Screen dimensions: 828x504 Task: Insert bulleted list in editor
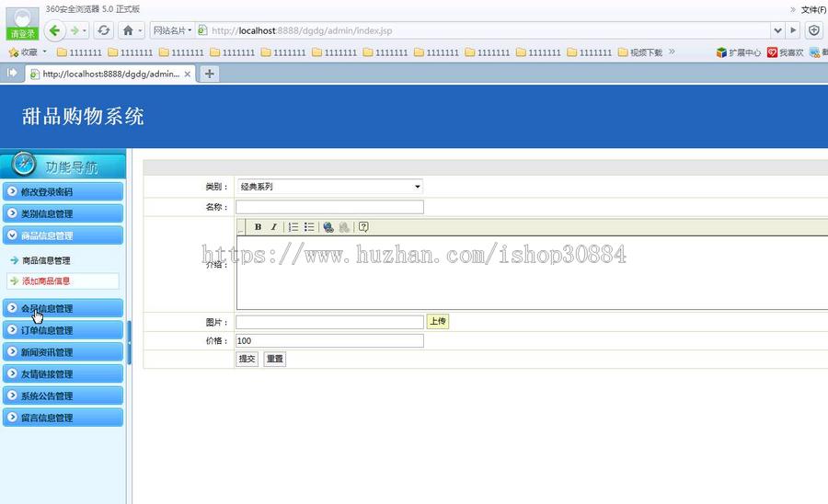pyautogui.click(x=309, y=227)
